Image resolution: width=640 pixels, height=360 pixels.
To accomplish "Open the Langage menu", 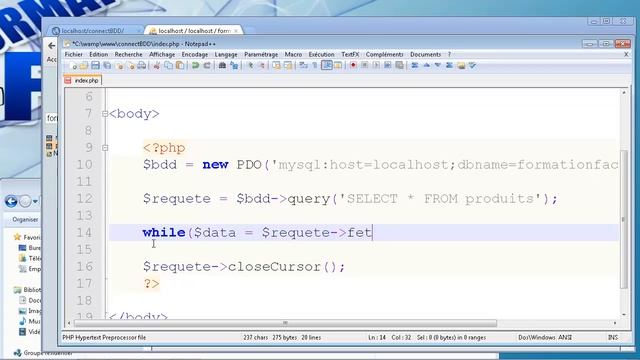I will click(226, 54).
